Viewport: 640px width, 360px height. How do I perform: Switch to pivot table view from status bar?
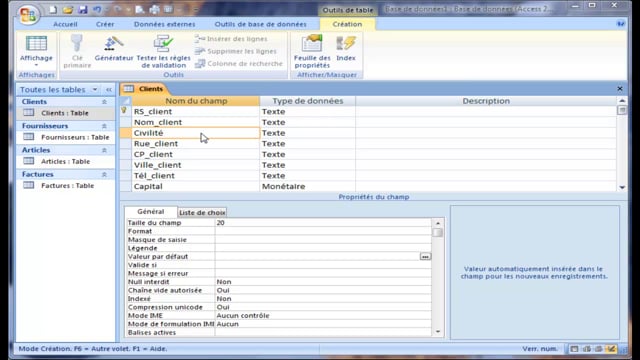[587, 349]
